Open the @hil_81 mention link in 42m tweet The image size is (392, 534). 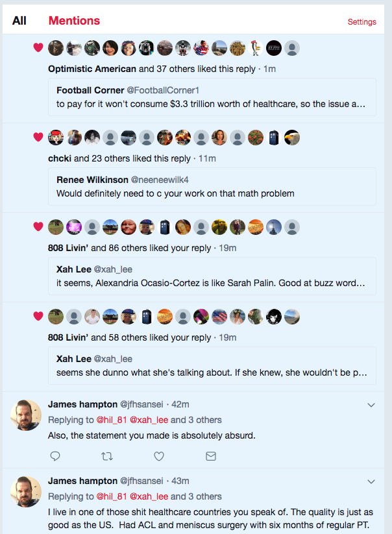point(112,420)
